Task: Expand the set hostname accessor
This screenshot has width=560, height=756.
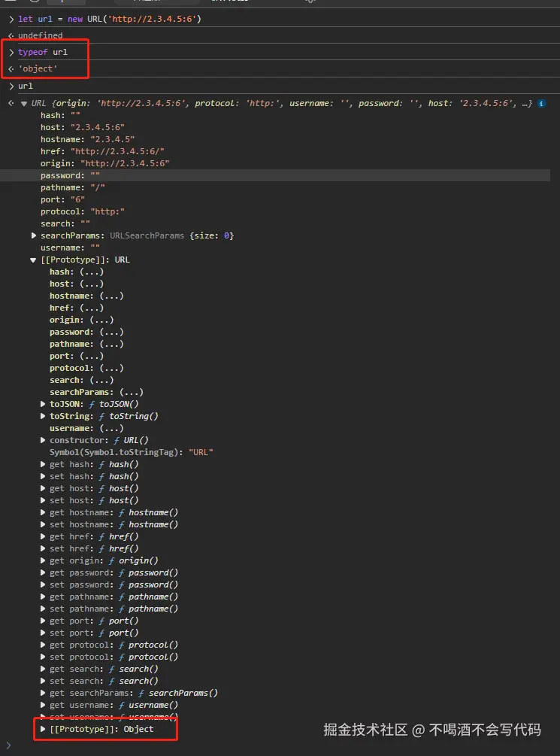Action: coord(43,524)
